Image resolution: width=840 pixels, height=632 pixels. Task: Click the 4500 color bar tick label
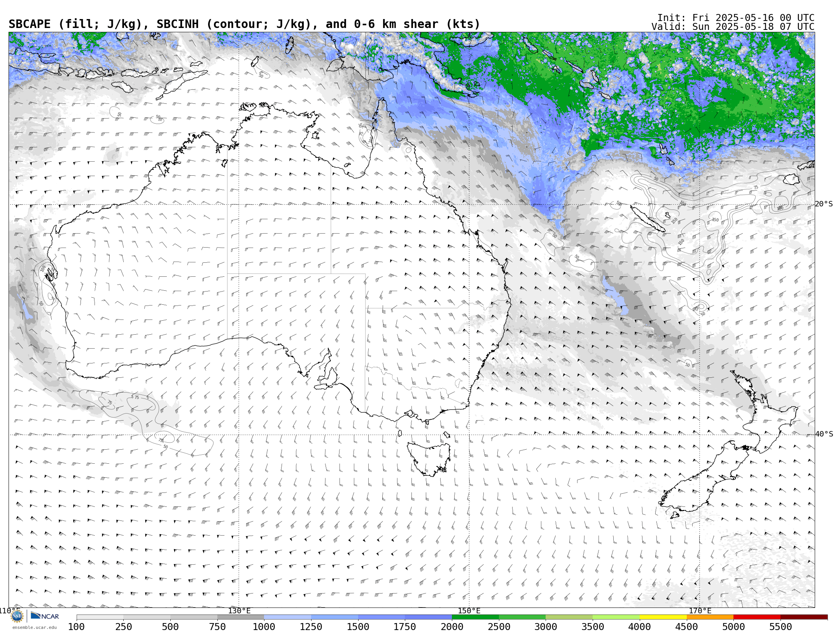click(686, 627)
